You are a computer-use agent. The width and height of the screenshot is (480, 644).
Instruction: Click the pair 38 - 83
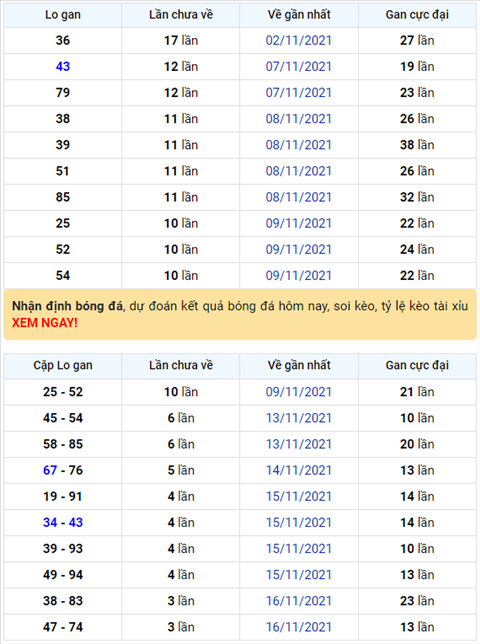[x=63, y=601]
